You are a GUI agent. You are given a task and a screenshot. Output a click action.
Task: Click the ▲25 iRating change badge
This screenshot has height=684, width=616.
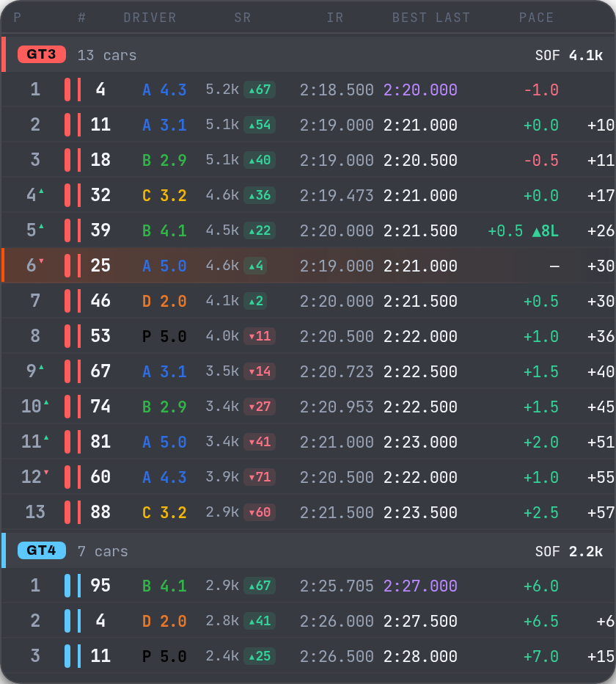point(260,656)
